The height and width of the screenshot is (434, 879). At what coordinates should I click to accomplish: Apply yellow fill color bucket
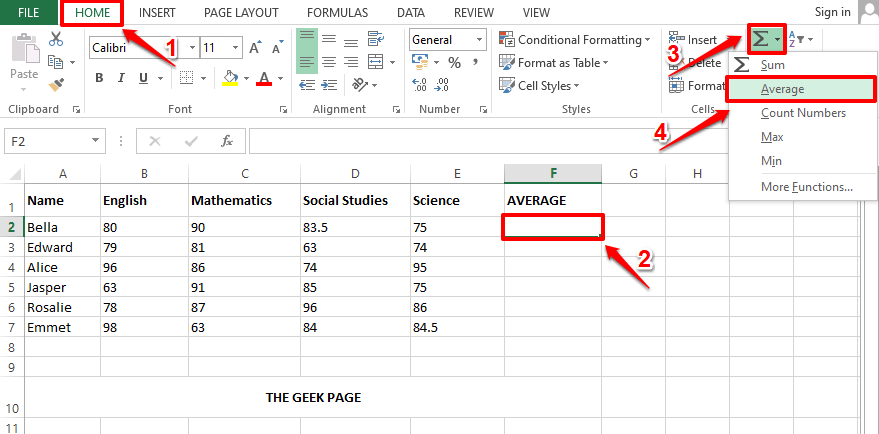point(230,78)
